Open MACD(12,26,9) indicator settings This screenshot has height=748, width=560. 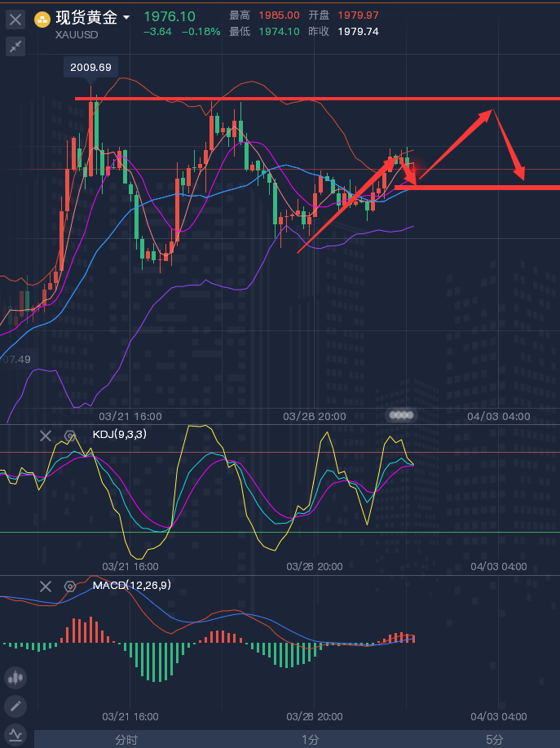point(70,586)
